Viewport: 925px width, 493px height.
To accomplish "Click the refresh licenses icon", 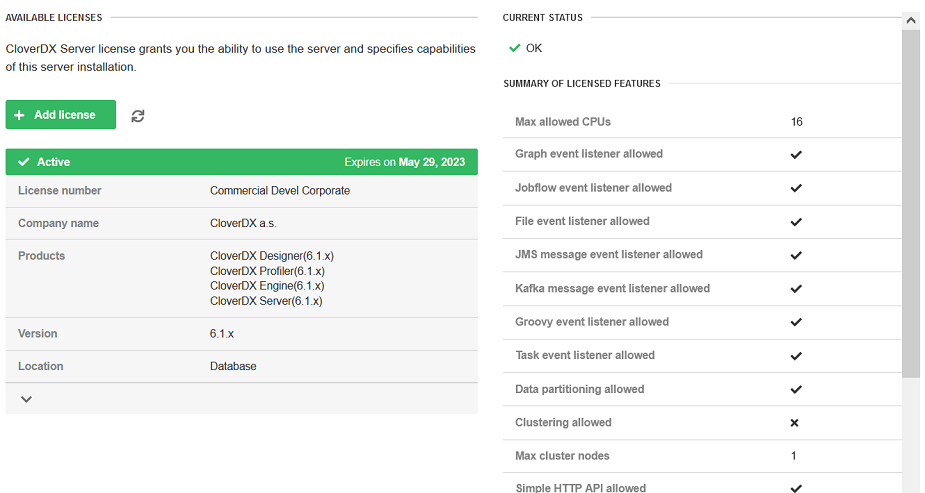I will [x=138, y=116].
